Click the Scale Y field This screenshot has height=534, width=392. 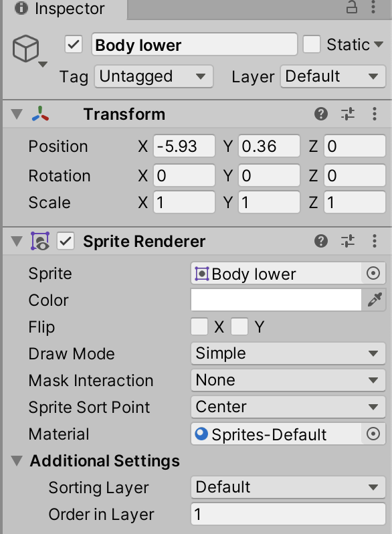pyautogui.click(x=269, y=202)
